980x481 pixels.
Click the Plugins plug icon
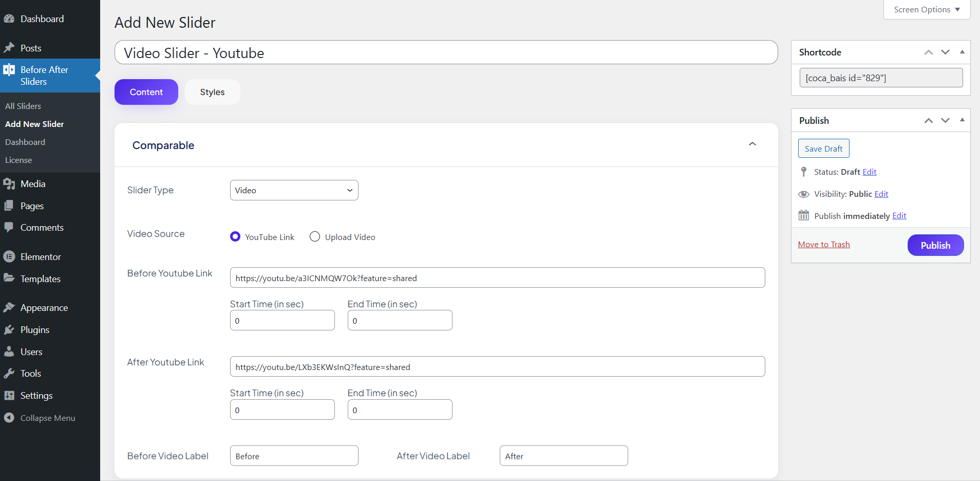pos(9,329)
